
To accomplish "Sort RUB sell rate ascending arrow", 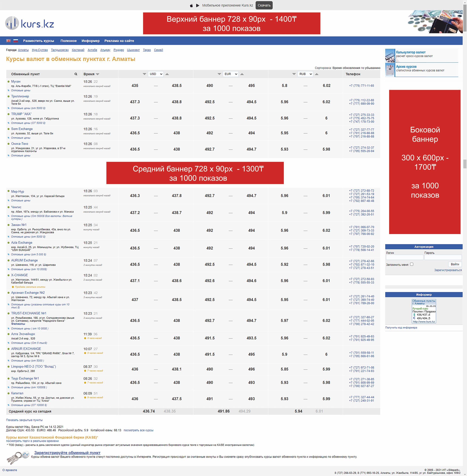I will [x=317, y=74].
